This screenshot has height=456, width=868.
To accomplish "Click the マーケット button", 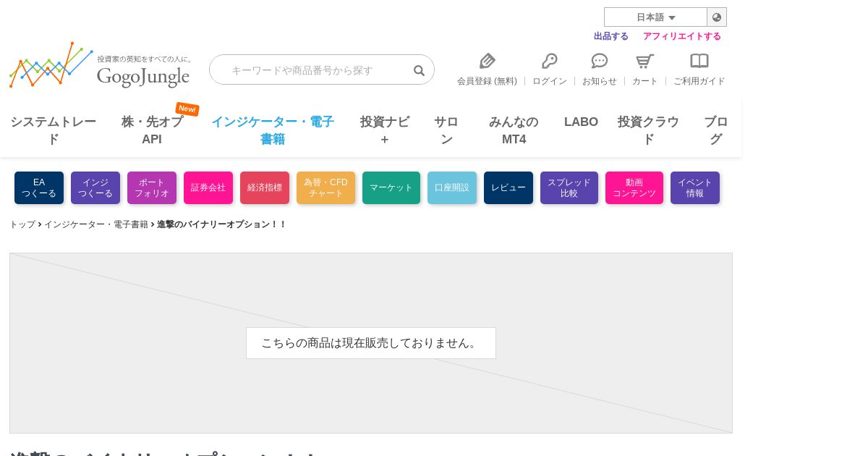I will [391, 187].
